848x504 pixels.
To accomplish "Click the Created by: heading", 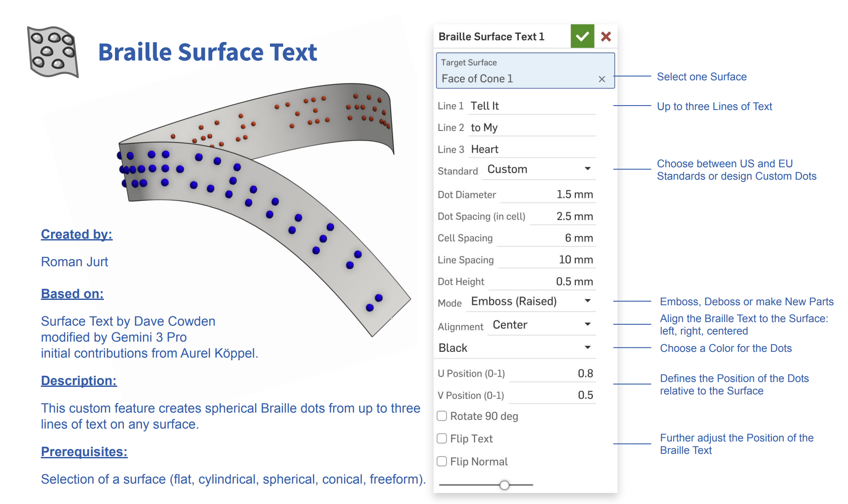I will 77,234.
